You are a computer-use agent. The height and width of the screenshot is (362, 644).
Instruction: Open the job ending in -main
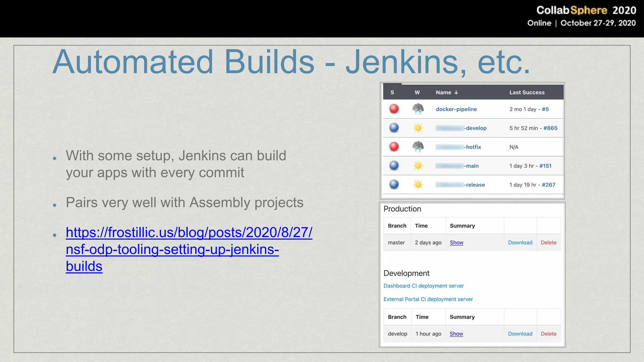[x=457, y=166]
